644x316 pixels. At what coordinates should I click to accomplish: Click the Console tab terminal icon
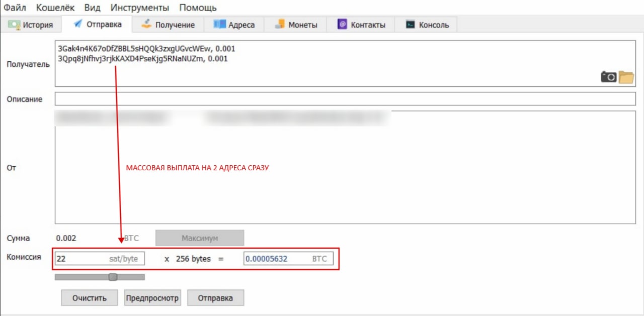click(411, 25)
